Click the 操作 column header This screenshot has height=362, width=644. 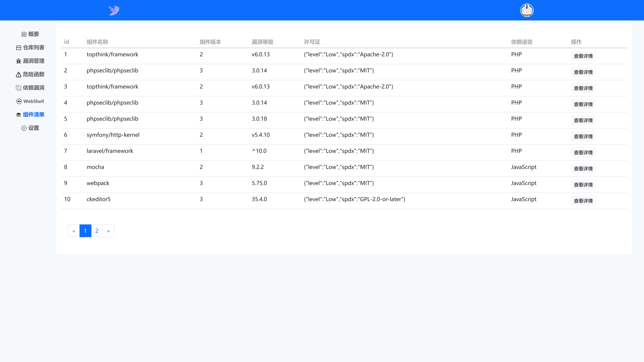click(576, 42)
